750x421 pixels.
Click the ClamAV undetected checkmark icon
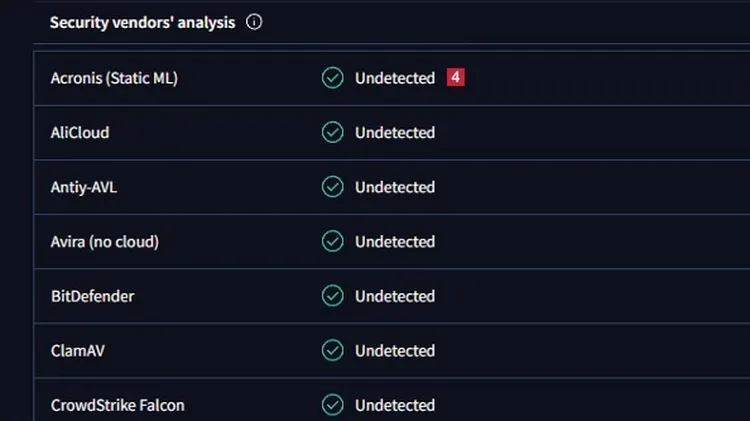coord(332,350)
